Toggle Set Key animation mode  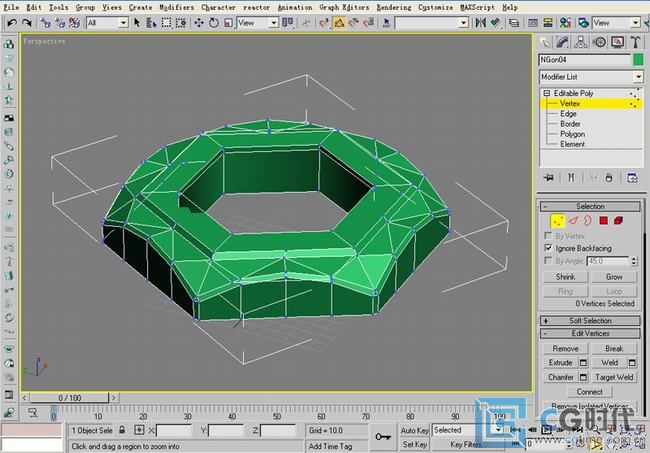(x=414, y=444)
